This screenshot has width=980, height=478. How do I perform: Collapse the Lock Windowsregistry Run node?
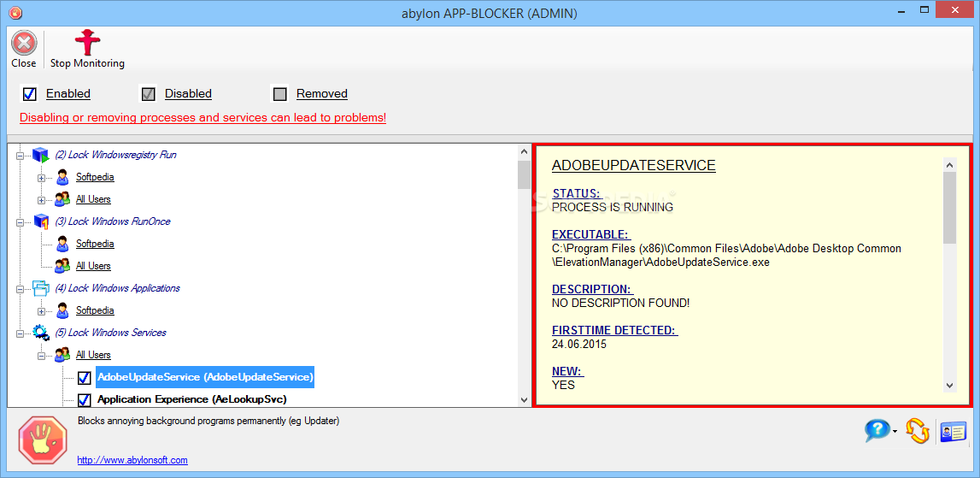pyautogui.click(x=20, y=155)
